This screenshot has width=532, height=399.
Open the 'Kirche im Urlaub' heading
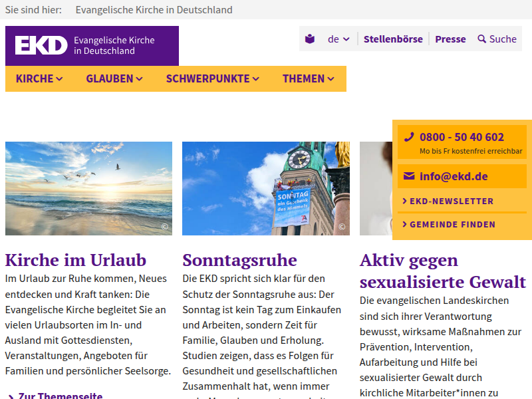[76, 260]
